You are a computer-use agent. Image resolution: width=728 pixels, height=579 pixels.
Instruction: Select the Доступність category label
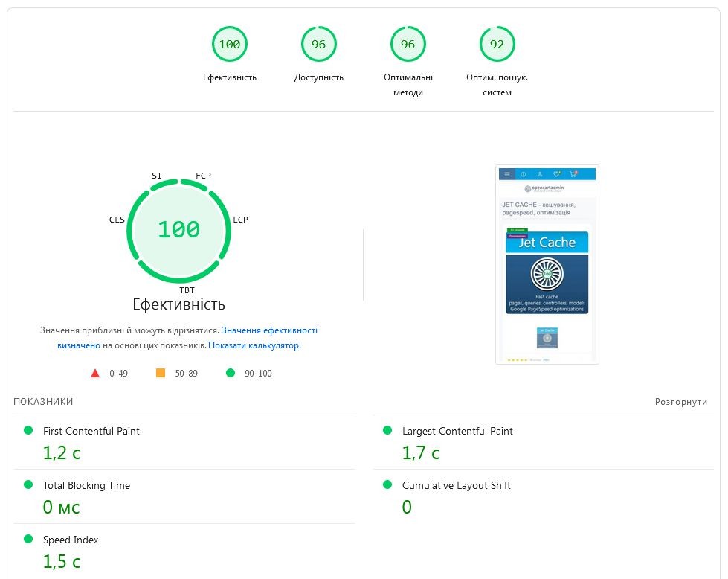[318, 77]
